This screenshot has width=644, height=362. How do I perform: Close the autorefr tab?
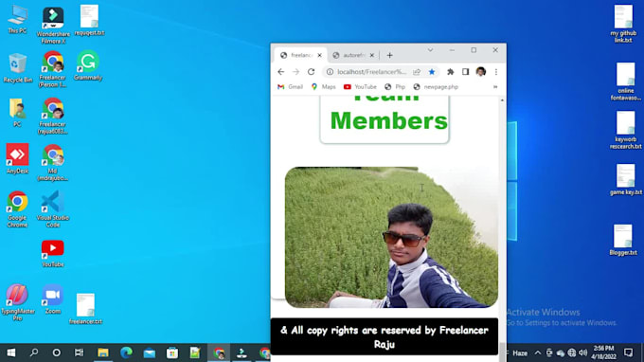point(371,55)
